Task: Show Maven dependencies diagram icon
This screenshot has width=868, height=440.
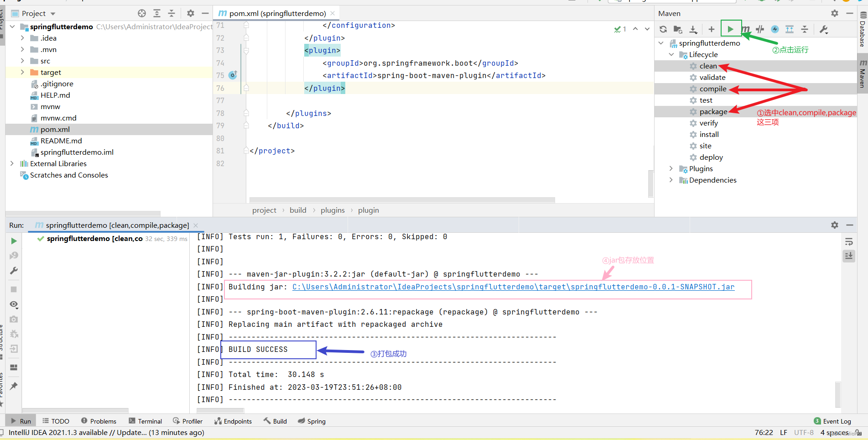Action: [790, 29]
